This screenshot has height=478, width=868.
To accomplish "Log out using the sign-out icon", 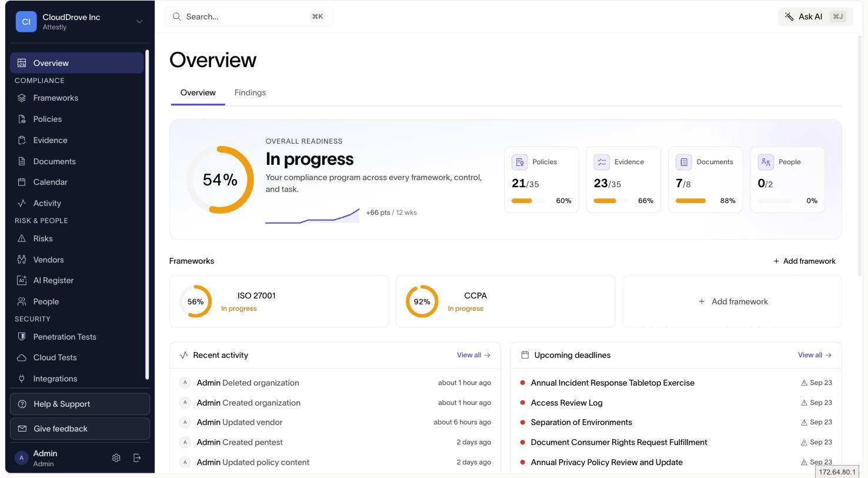I will [137, 458].
